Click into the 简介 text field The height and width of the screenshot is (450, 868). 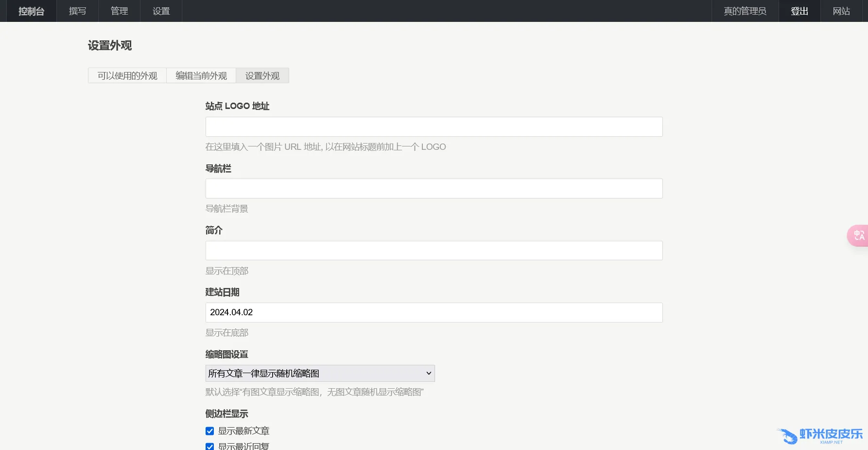[x=434, y=251]
